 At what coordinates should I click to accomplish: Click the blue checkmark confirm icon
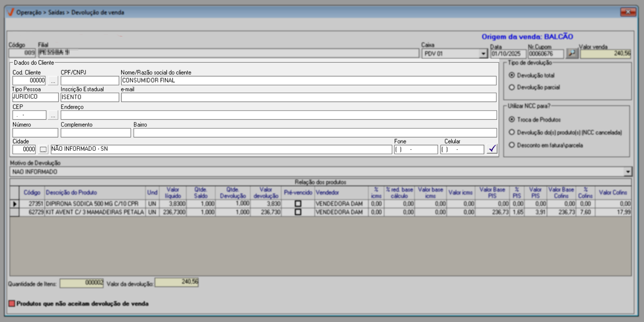tap(492, 149)
